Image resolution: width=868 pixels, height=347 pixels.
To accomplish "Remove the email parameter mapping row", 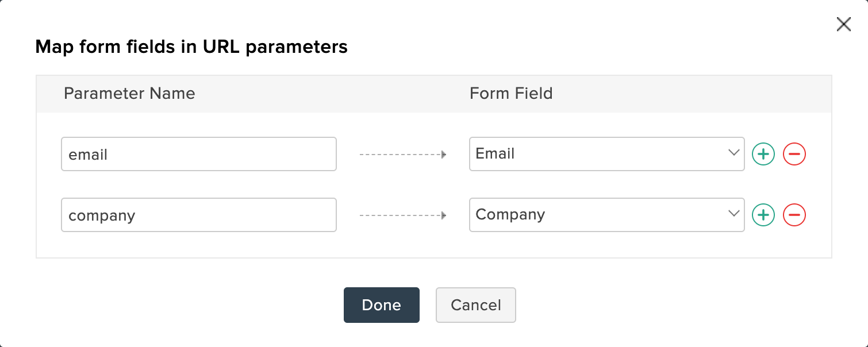I will (794, 154).
